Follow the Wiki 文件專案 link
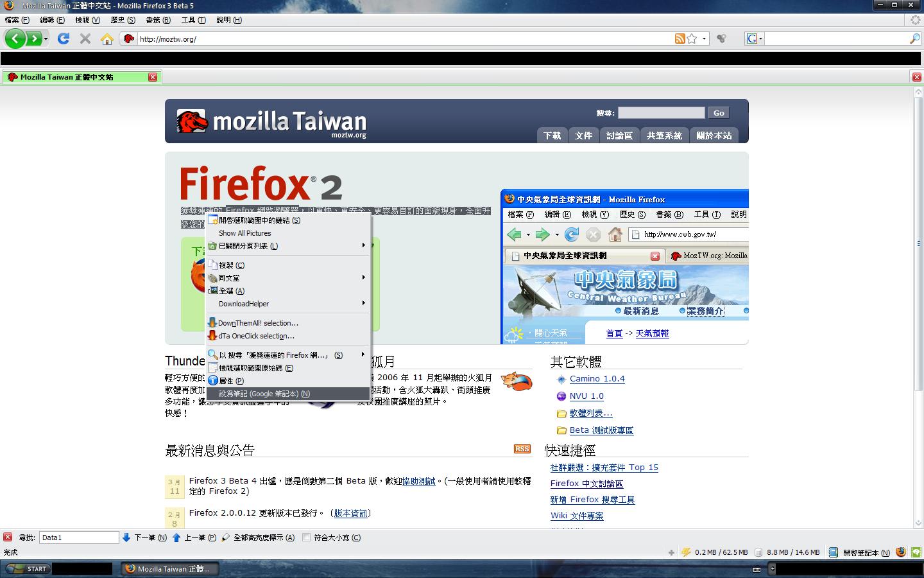924x578 pixels. (577, 516)
